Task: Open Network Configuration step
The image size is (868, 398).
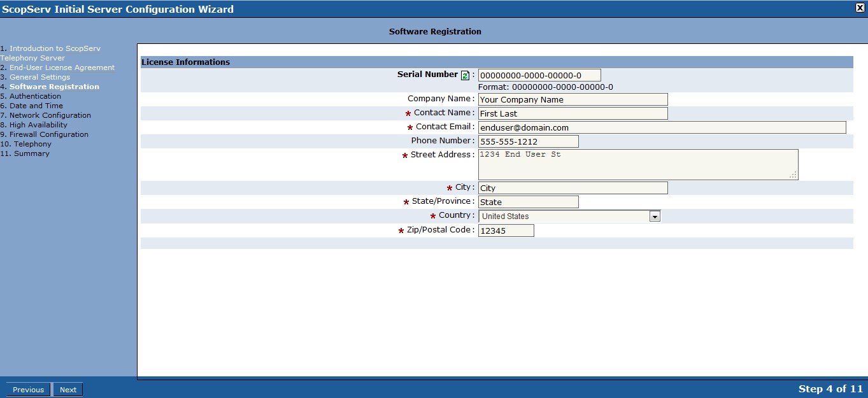Action: tap(50, 115)
